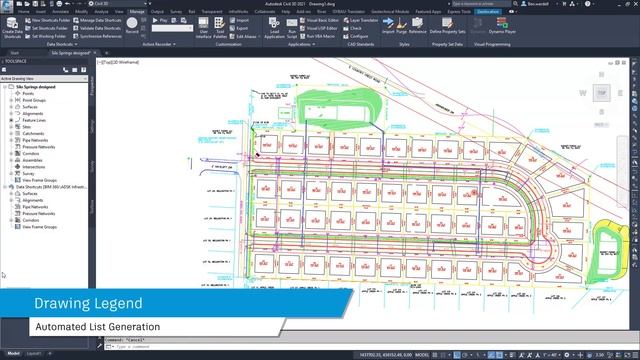Click Play in Action Recorder
The width and height of the screenshot is (640, 360).
pyautogui.click(x=160, y=20)
